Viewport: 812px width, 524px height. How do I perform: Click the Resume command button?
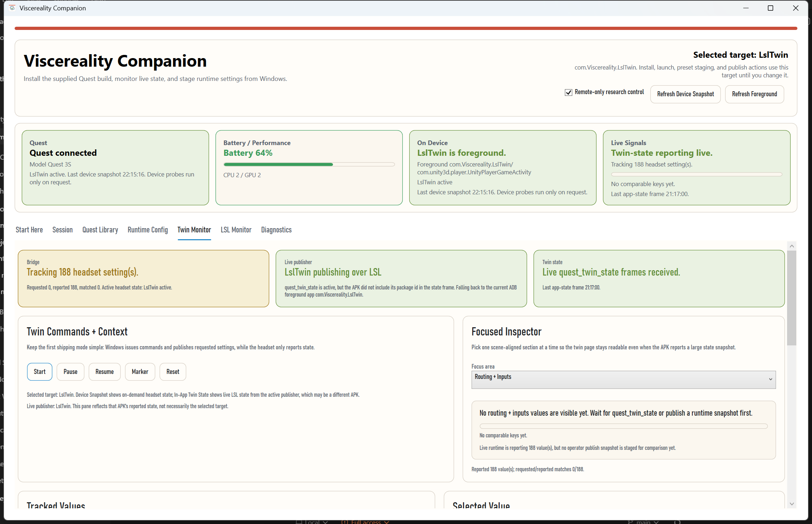click(x=104, y=372)
